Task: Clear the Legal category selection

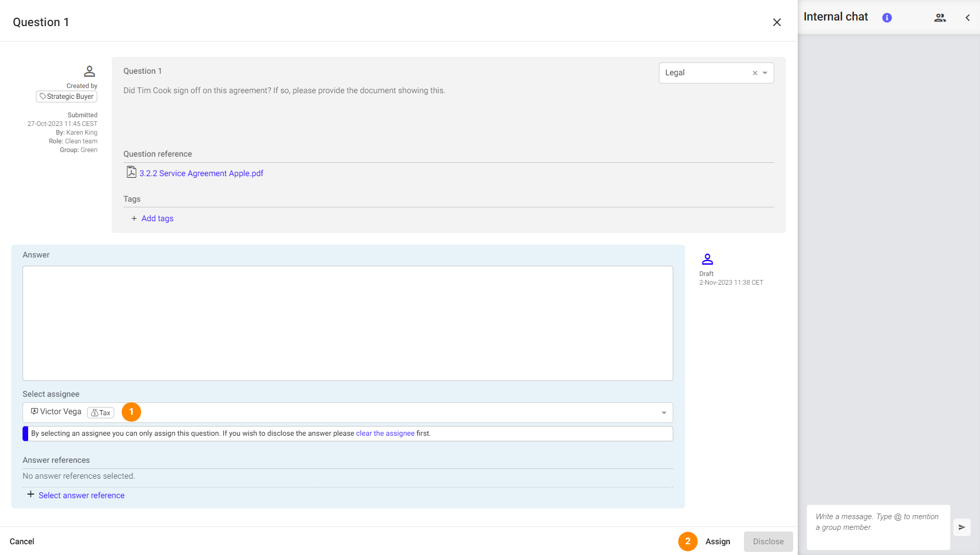Action: (755, 73)
